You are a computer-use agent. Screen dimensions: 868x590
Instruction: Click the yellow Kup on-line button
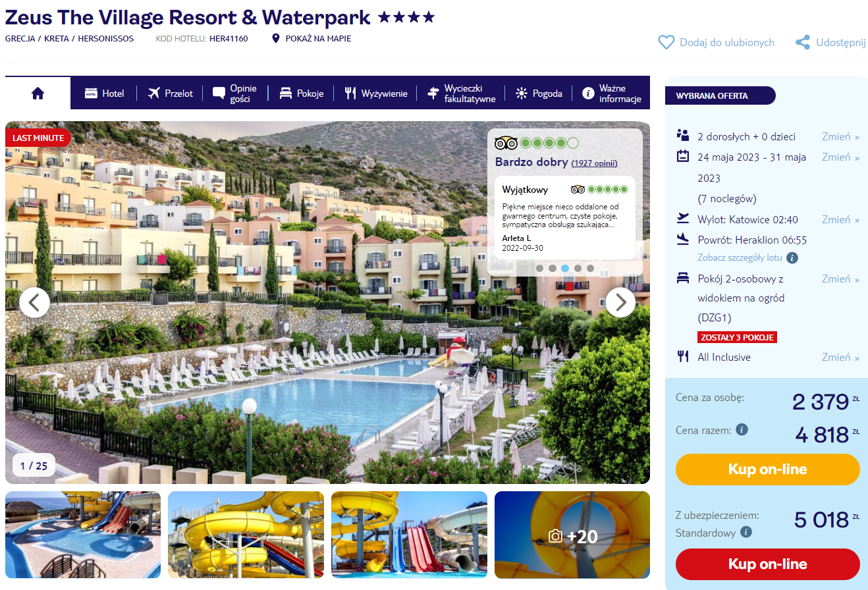coord(768,469)
